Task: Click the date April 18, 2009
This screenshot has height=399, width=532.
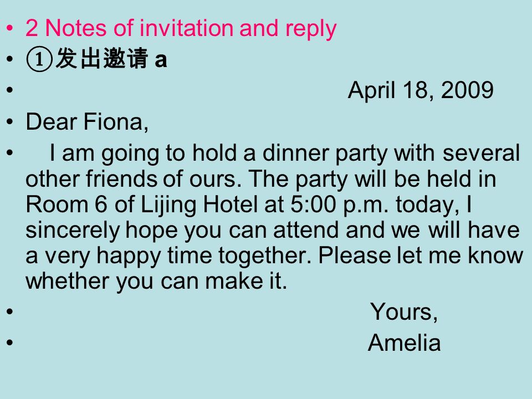Action: [421, 90]
